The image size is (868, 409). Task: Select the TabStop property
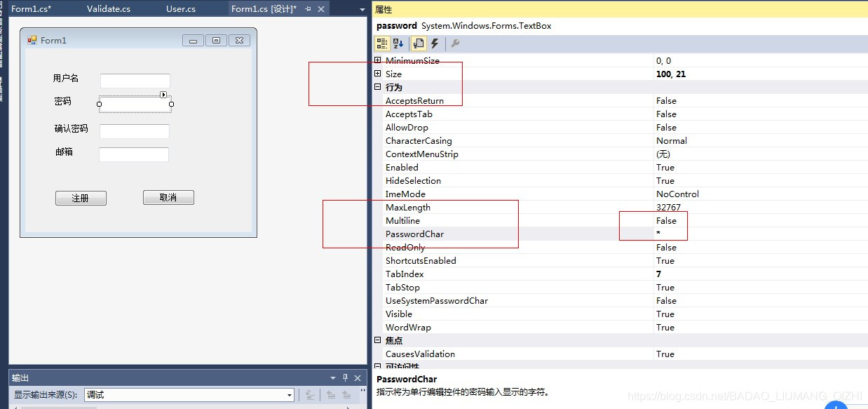621,288
